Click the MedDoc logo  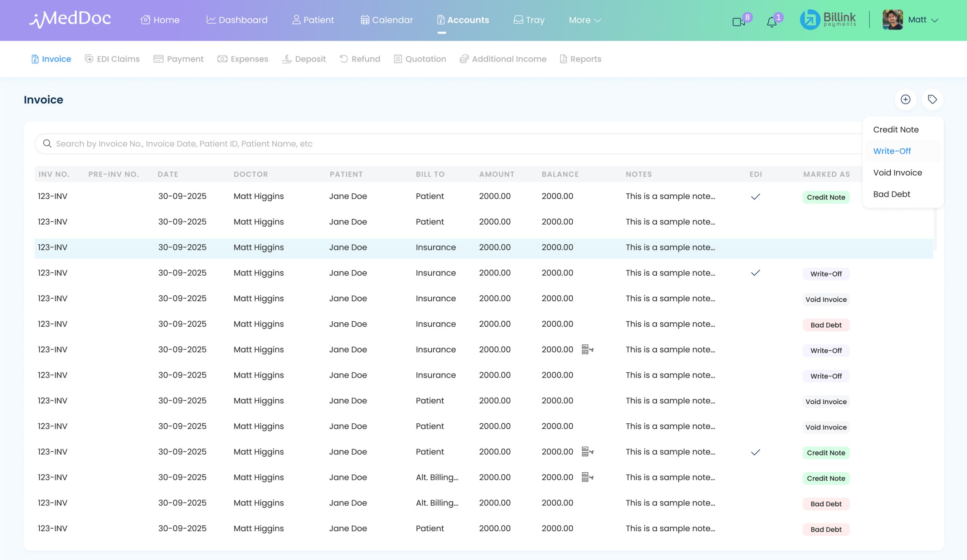70,19
